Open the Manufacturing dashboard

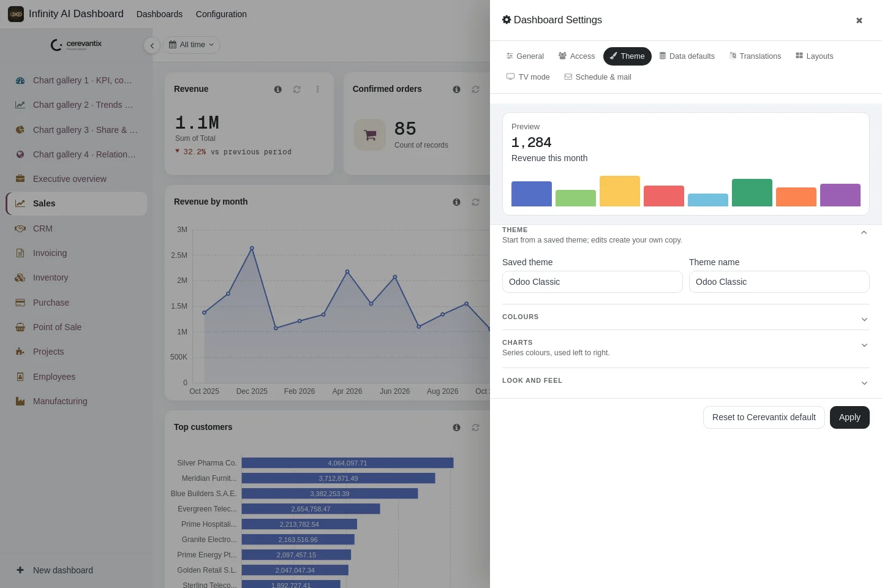(77, 401)
